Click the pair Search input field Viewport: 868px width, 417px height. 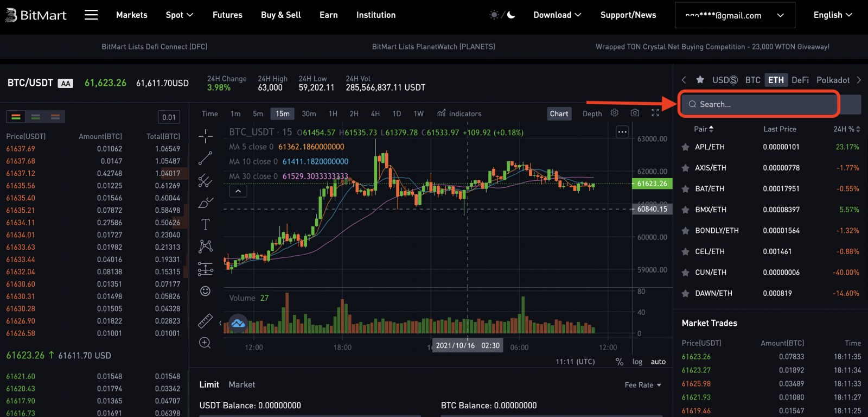[759, 104]
